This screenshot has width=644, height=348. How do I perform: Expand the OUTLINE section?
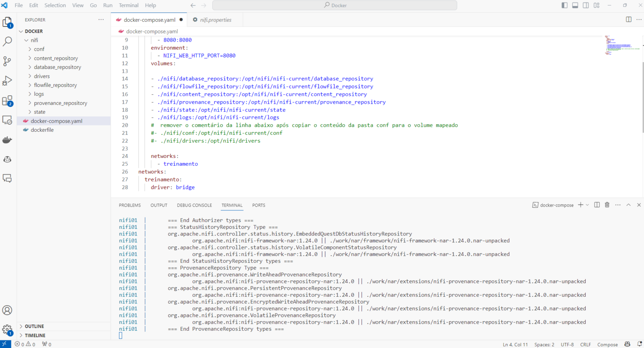tap(34, 326)
